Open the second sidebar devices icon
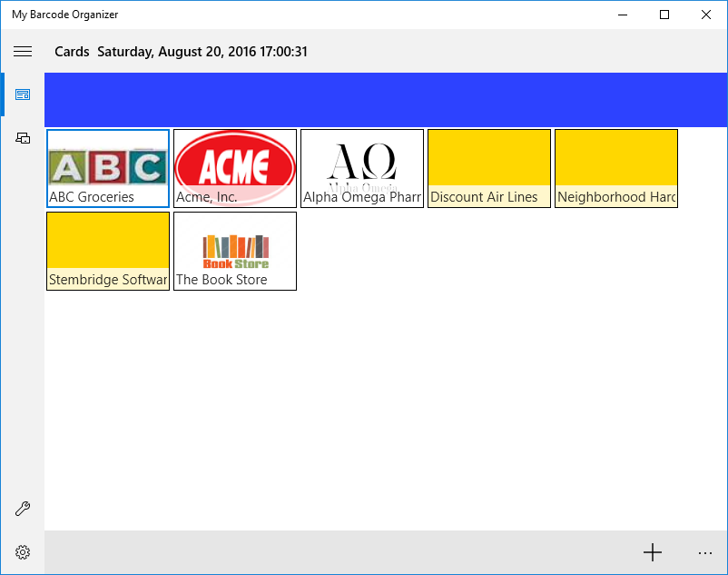The height and width of the screenshot is (575, 728). tap(23, 138)
